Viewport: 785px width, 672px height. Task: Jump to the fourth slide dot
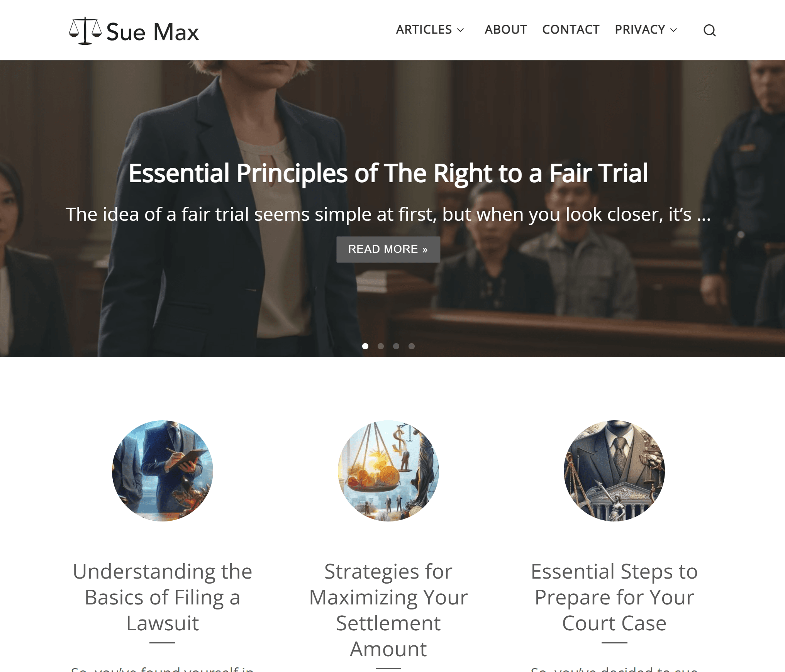click(411, 346)
